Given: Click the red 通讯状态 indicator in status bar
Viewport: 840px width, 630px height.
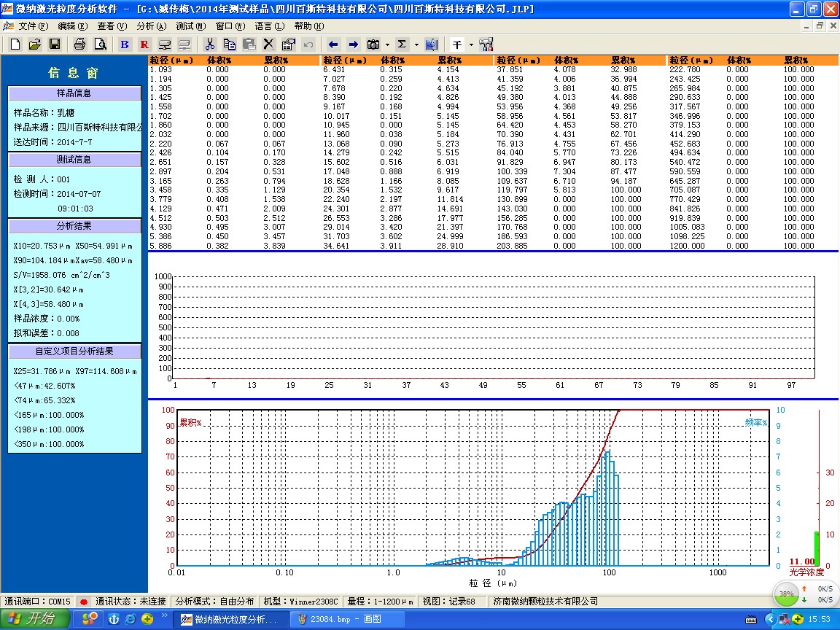Looking at the screenshot, I should [84, 602].
